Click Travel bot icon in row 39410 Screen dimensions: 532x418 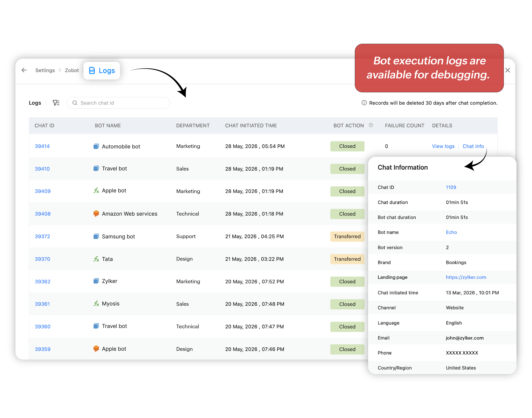(x=96, y=168)
